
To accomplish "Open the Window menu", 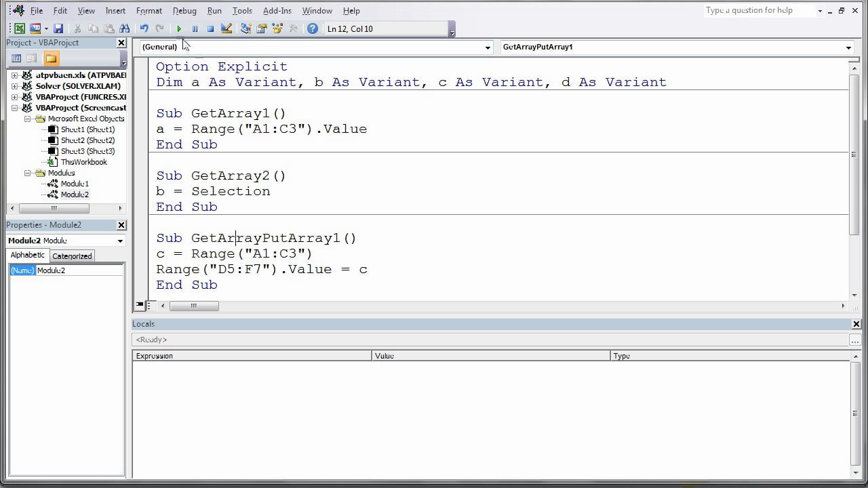I will [317, 11].
